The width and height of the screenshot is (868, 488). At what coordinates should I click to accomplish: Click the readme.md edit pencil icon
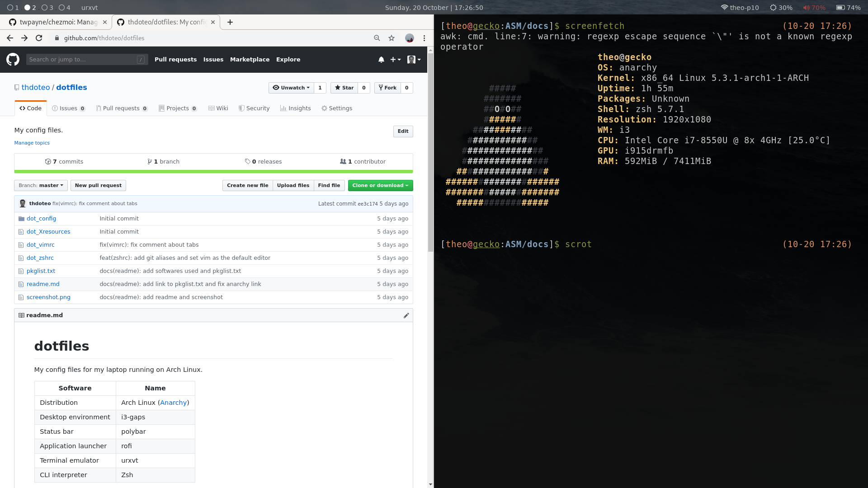406,315
